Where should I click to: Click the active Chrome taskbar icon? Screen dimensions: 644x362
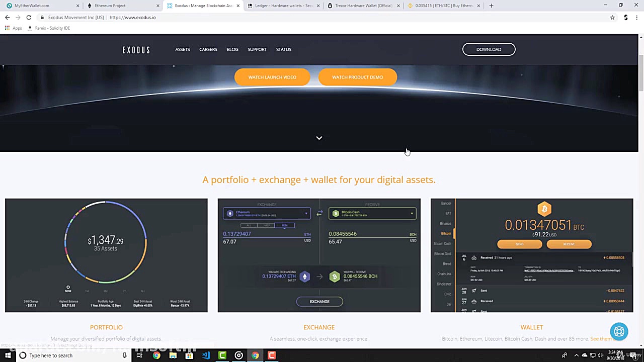tap(256, 355)
